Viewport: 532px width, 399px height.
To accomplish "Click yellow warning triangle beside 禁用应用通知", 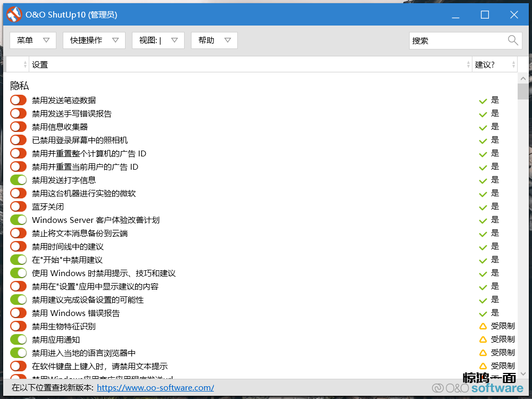I will pos(483,339).
